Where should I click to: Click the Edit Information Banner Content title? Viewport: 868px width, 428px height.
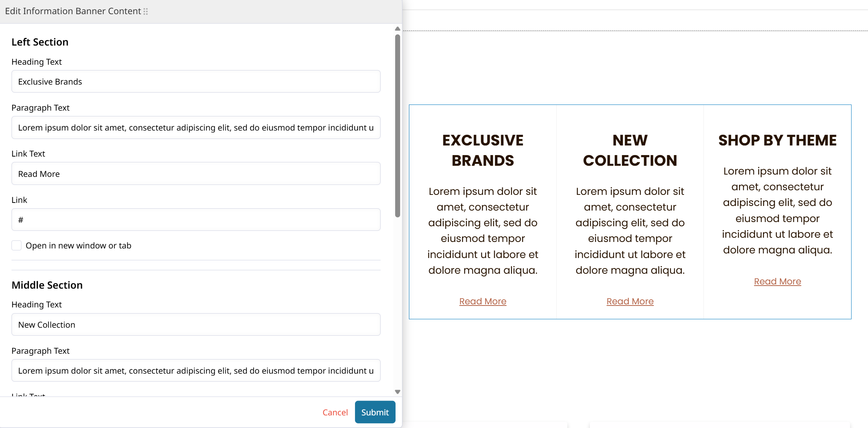[x=73, y=11]
